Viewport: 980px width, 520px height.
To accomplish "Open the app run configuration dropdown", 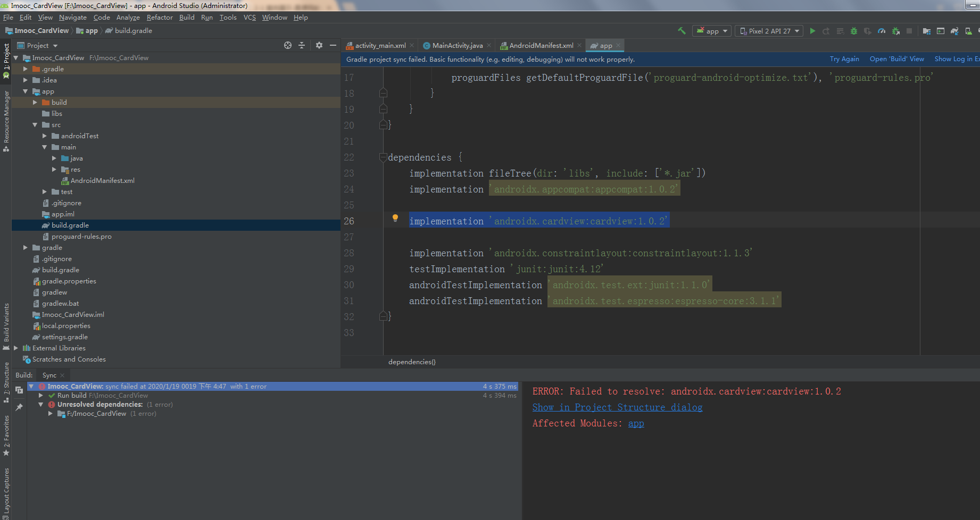I will tap(712, 31).
